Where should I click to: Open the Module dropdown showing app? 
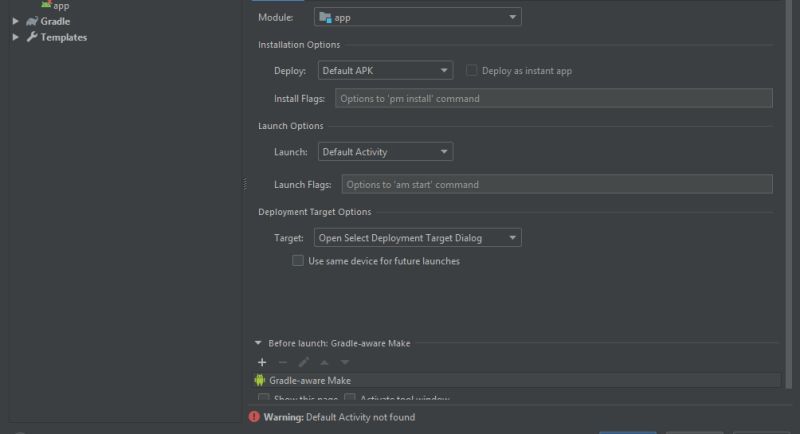tap(417, 17)
